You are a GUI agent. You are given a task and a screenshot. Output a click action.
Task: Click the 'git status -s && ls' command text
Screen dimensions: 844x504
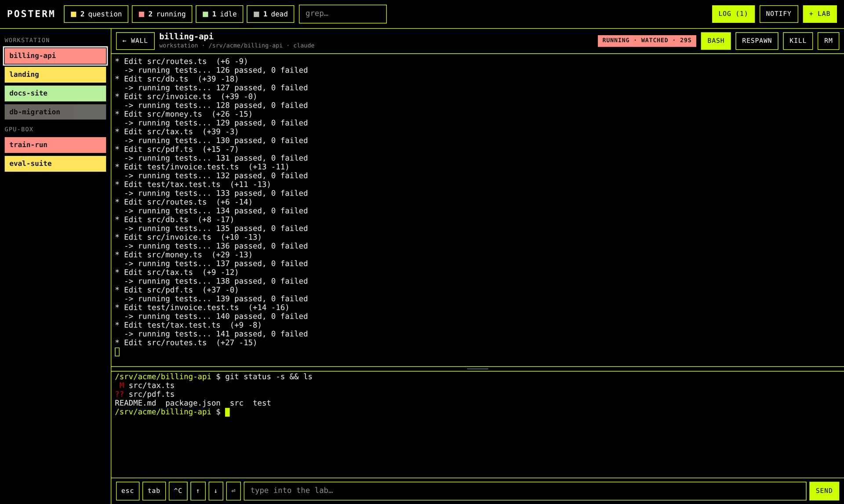coord(269,377)
